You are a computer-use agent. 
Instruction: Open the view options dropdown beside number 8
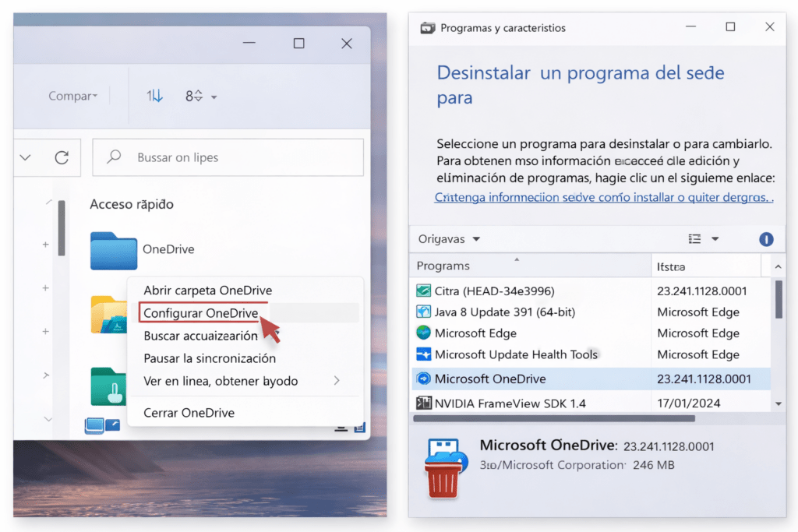tap(214, 97)
